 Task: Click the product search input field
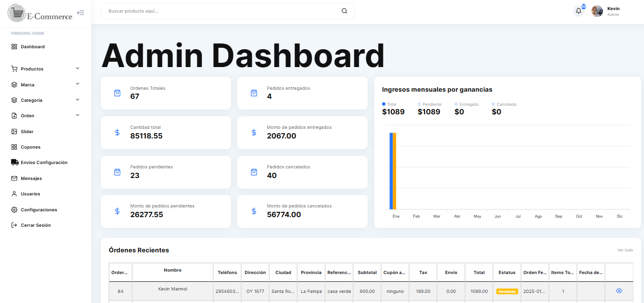click(x=222, y=11)
